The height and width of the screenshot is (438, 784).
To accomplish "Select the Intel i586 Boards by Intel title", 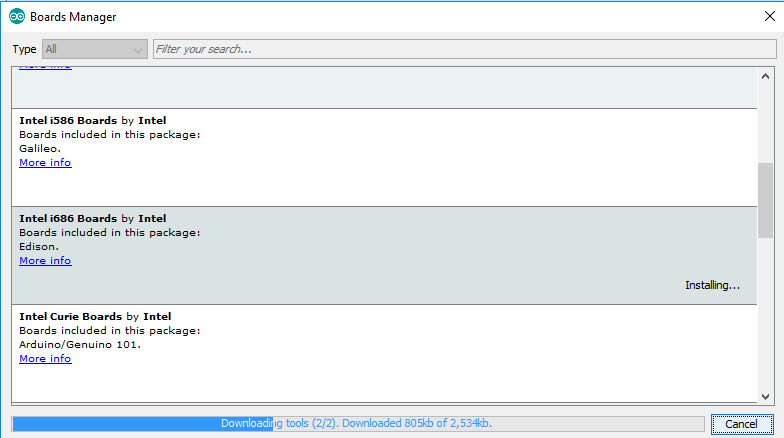I will [x=92, y=120].
